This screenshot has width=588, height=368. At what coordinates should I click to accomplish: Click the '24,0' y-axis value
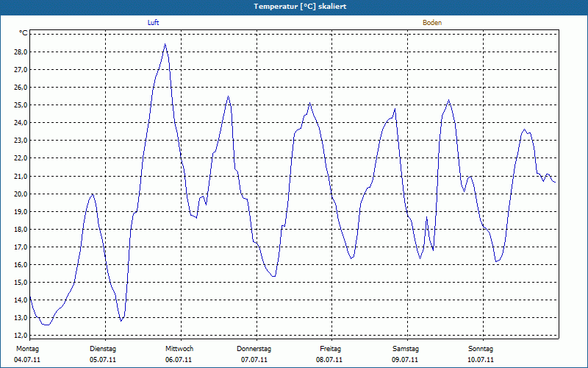pos(21,123)
